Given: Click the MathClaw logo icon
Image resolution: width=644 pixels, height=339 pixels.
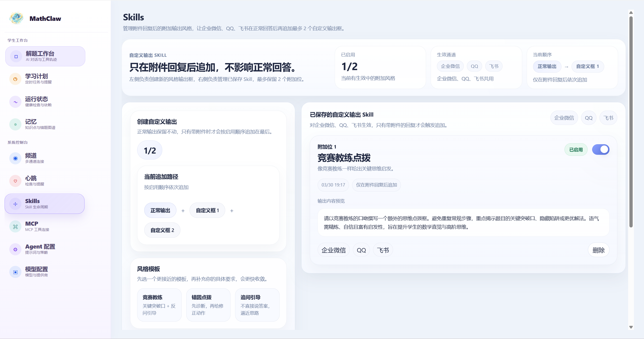Looking at the screenshot, I should click(16, 18).
